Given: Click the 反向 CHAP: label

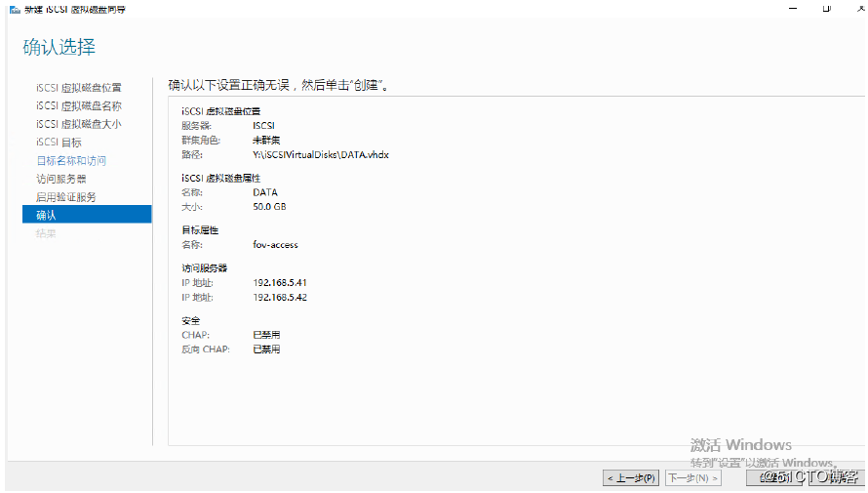Looking at the screenshot, I should [x=206, y=349].
